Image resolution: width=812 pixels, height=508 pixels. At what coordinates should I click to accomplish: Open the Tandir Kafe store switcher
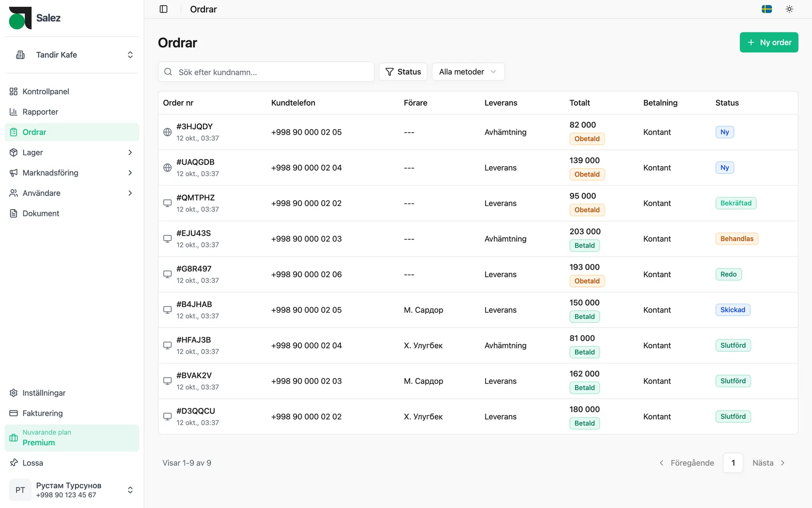point(72,55)
